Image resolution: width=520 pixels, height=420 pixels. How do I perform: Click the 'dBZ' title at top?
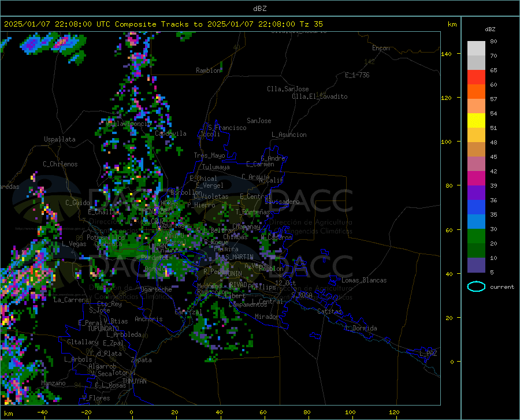pyautogui.click(x=259, y=9)
